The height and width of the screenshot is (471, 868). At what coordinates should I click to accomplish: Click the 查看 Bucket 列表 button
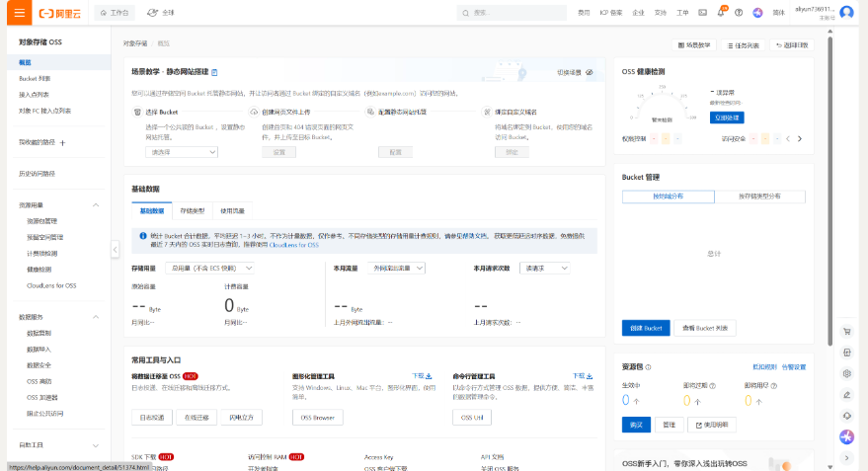705,328
